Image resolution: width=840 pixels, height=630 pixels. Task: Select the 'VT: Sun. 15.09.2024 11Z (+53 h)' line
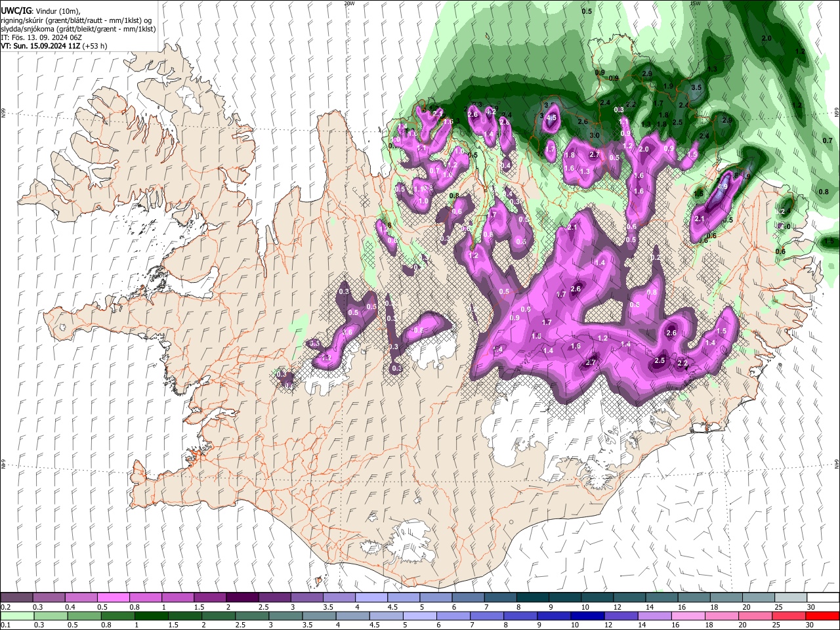tap(54, 46)
